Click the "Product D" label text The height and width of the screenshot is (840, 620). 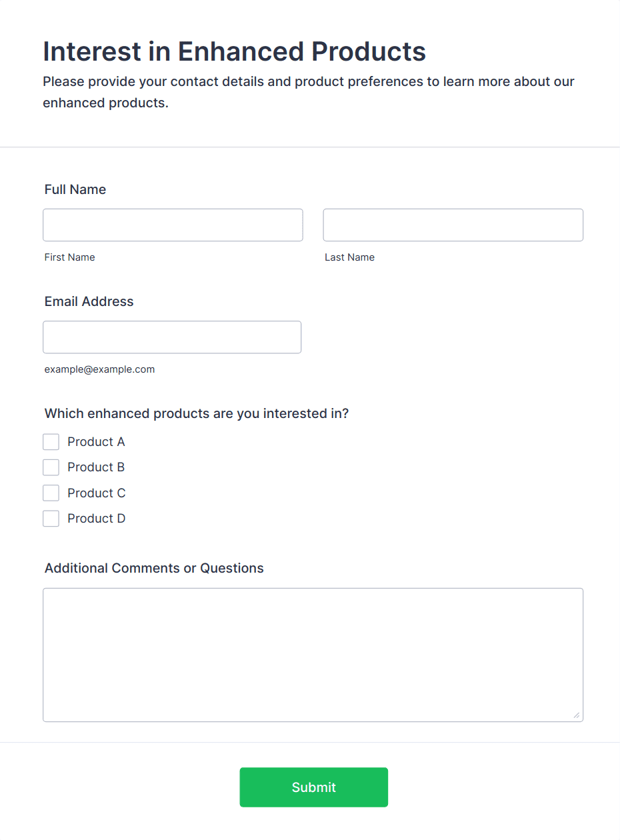coord(97,519)
